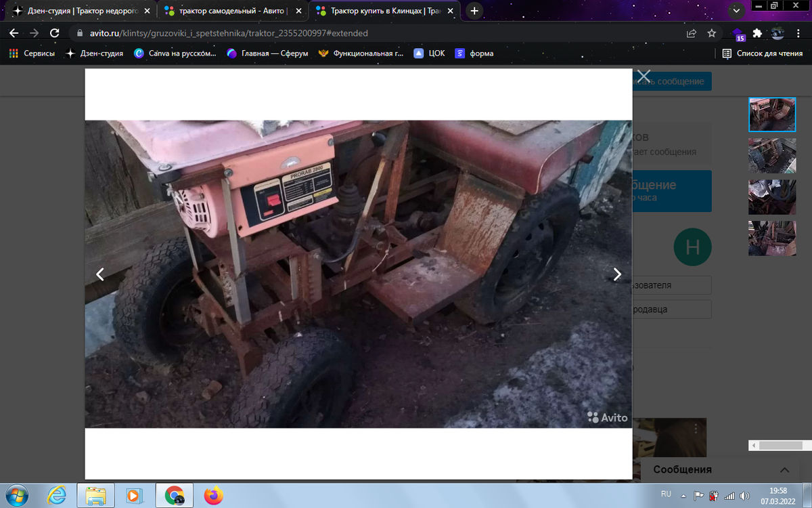812x508 pixels.
Task: Open Chrome's three-dot menu
Action: click(x=798, y=33)
